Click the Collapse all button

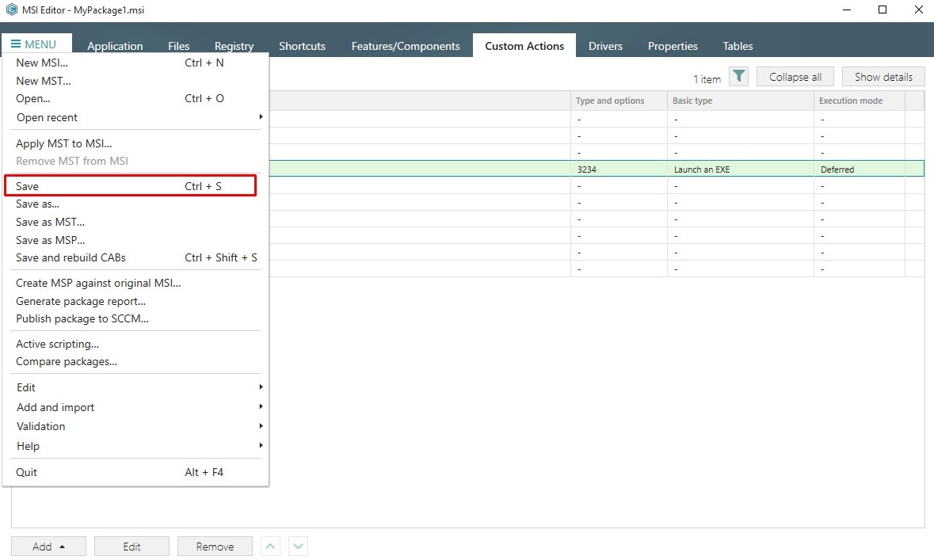click(795, 77)
